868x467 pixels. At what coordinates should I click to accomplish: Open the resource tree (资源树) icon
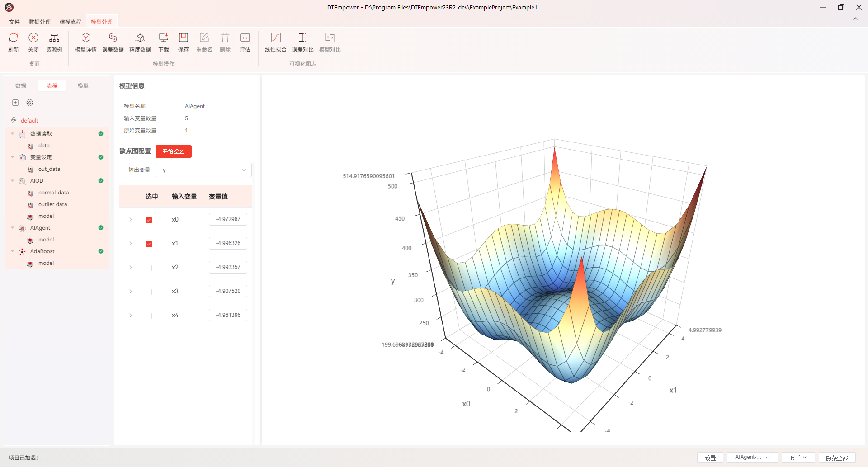pos(54,38)
